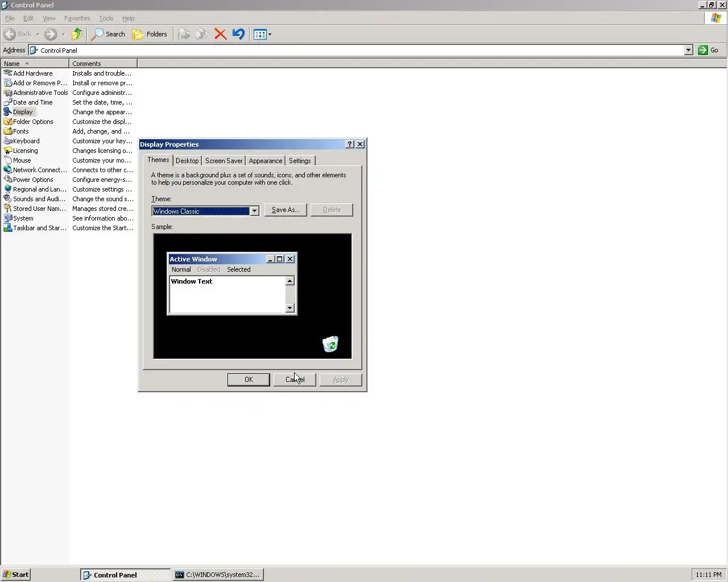Expand the Address bar dropdown
Viewport: 728px width, 582px height.
[x=688, y=50]
